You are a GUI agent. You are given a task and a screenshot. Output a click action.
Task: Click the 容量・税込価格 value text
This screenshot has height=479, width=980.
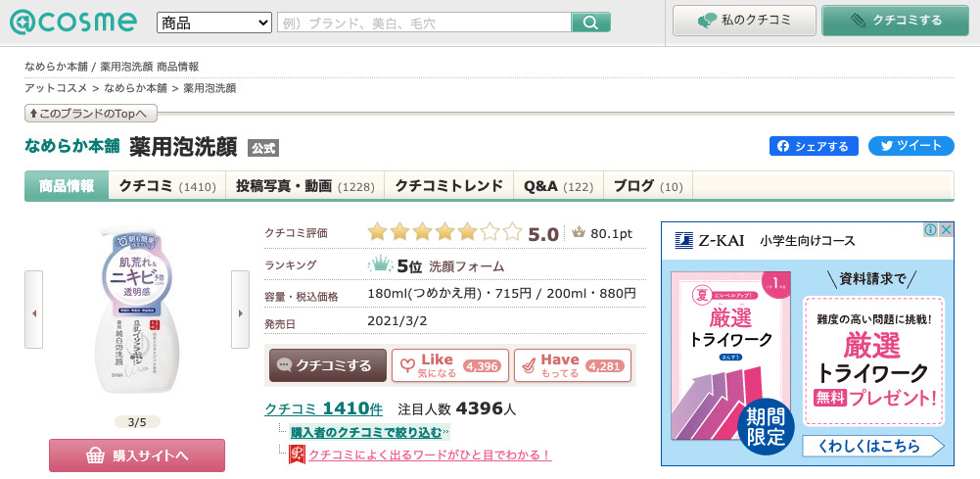(502, 293)
